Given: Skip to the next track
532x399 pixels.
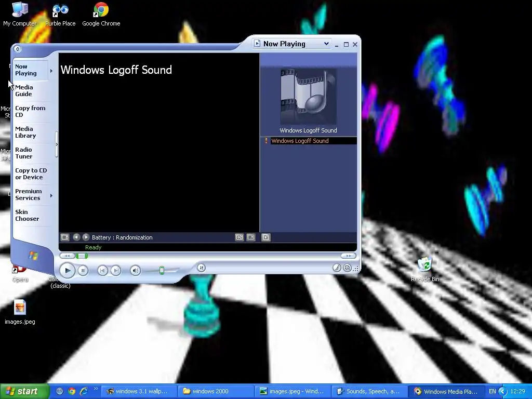Looking at the screenshot, I should [x=116, y=270].
